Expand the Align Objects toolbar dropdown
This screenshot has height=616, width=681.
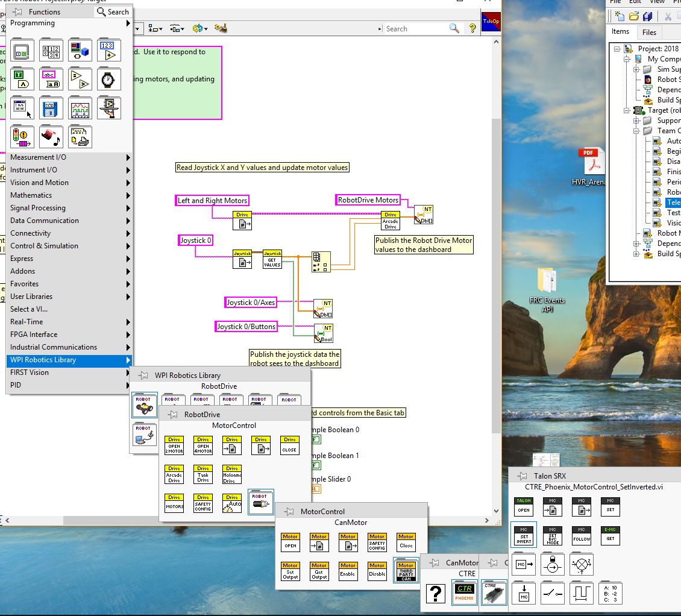(155, 29)
